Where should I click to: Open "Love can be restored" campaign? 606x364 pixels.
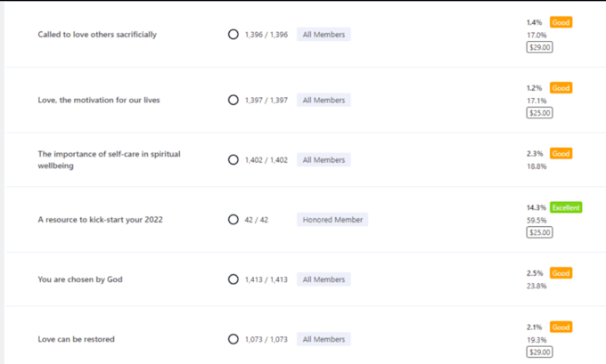(76, 339)
